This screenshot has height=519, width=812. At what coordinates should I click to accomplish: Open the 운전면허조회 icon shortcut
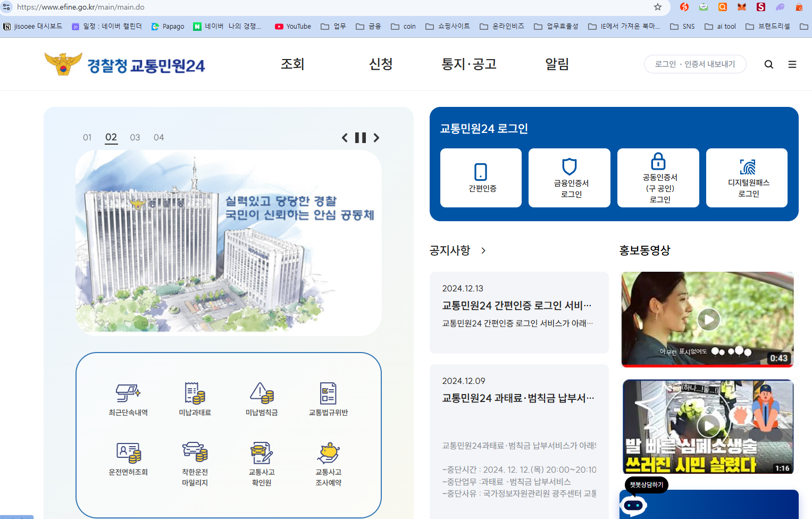coord(128,459)
